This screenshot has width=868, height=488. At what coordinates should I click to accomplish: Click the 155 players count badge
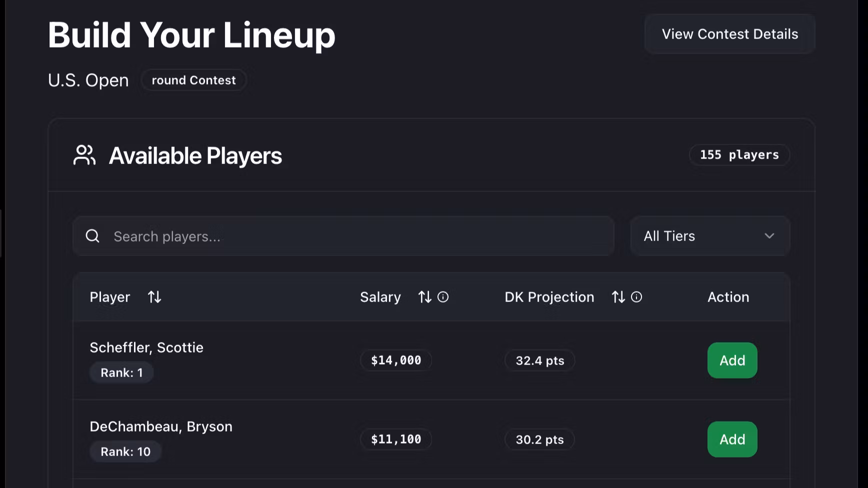[739, 155]
